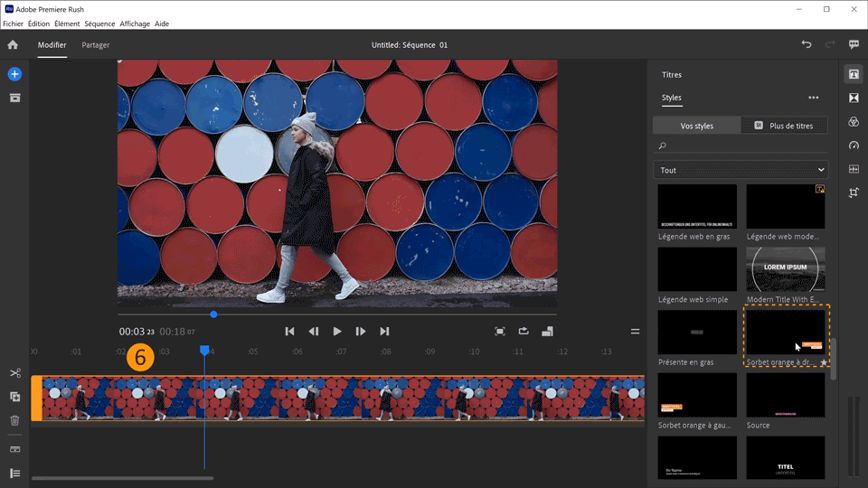Select the scissors split tool

click(14, 373)
